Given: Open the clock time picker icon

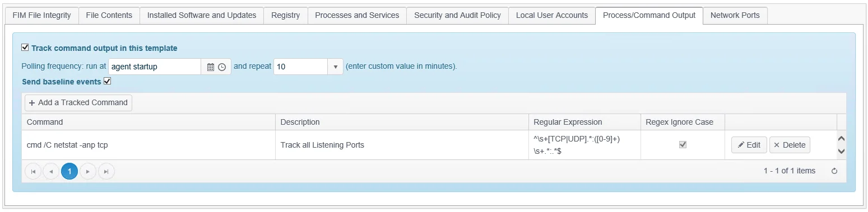Looking at the screenshot, I should (222, 67).
